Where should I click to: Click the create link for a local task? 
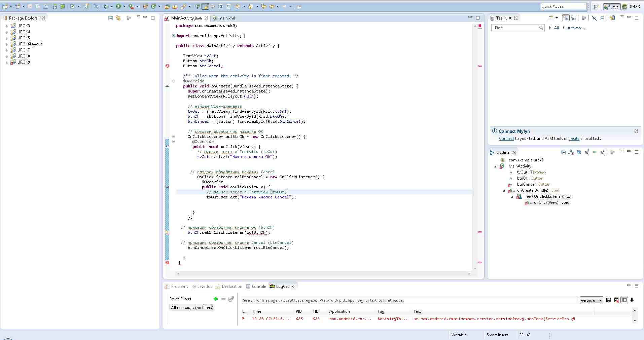[574, 139]
